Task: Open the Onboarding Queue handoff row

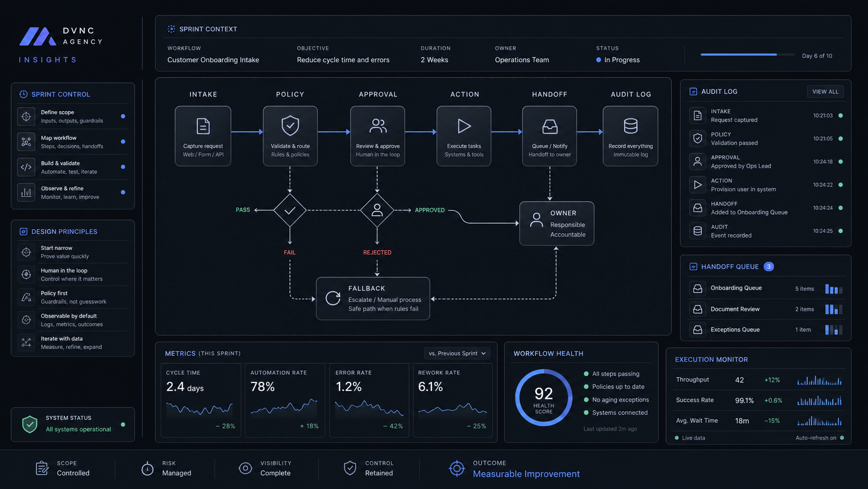Action: point(766,288)
